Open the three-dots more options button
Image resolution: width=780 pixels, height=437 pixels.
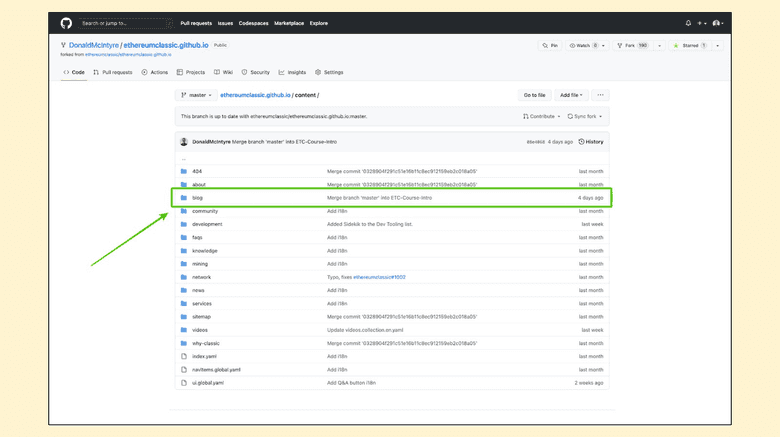(600, 95)
